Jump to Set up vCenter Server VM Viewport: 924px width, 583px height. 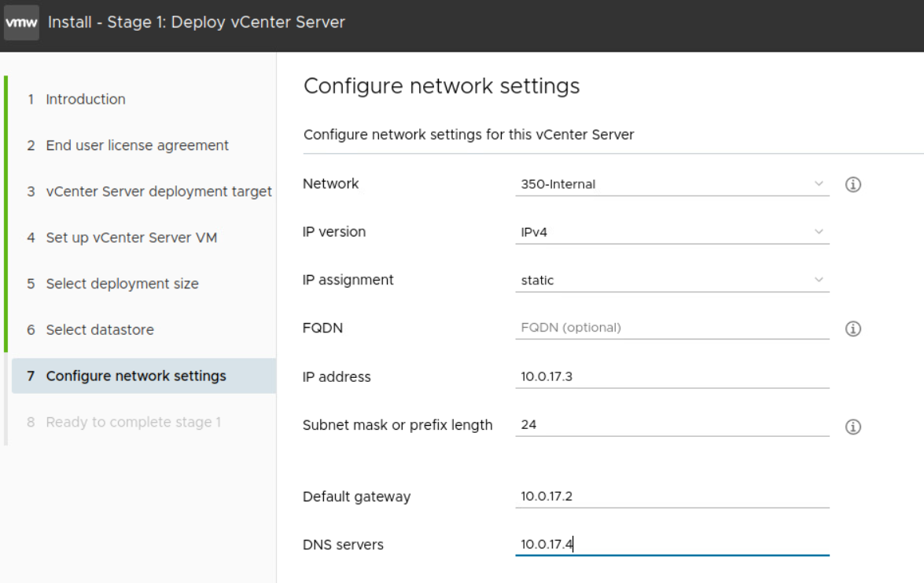131,237
